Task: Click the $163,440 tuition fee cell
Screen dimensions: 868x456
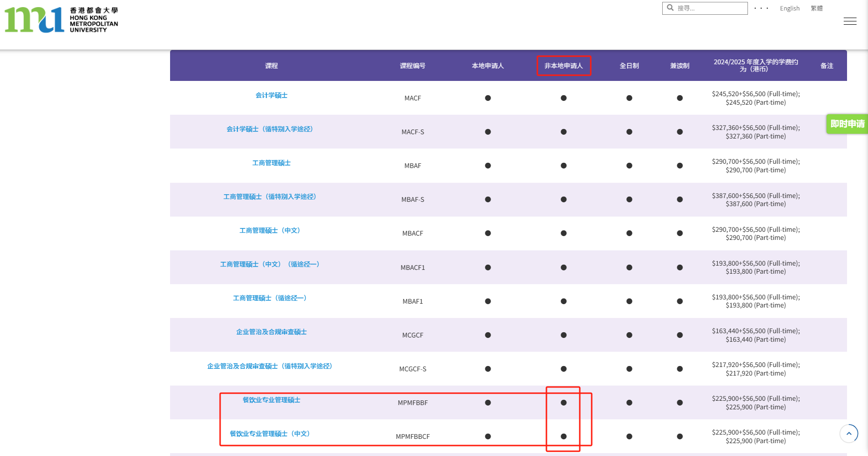Action: pos(756,335)
